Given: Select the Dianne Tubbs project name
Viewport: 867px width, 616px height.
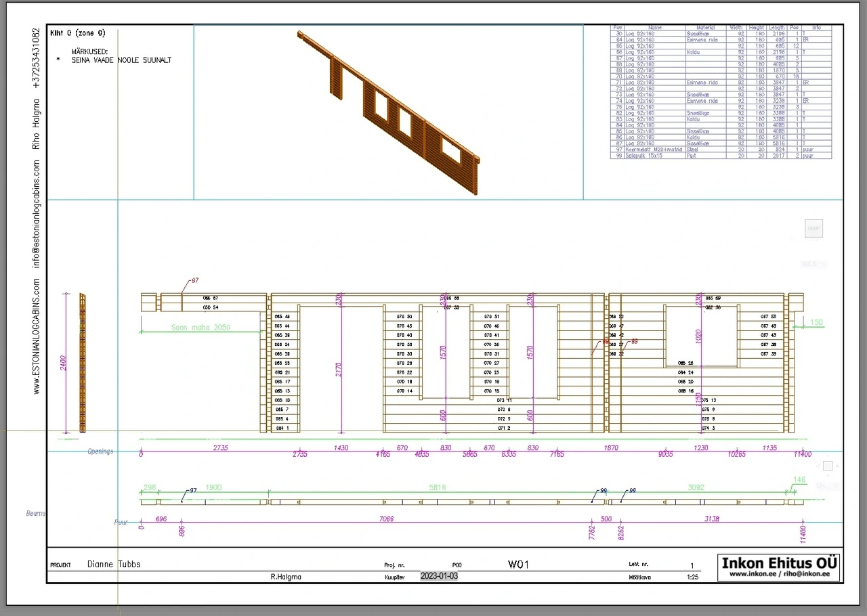Looking at the screenshot, I should pyautogui.click(x=114, y=564).
